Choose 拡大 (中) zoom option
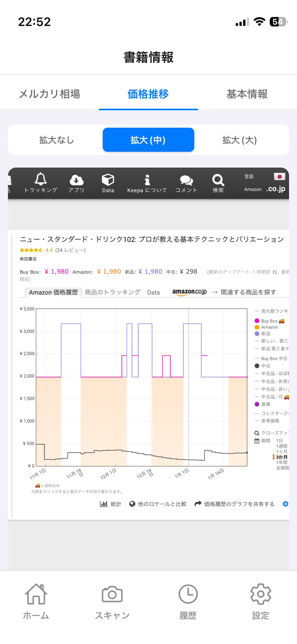 pos(148,140)
